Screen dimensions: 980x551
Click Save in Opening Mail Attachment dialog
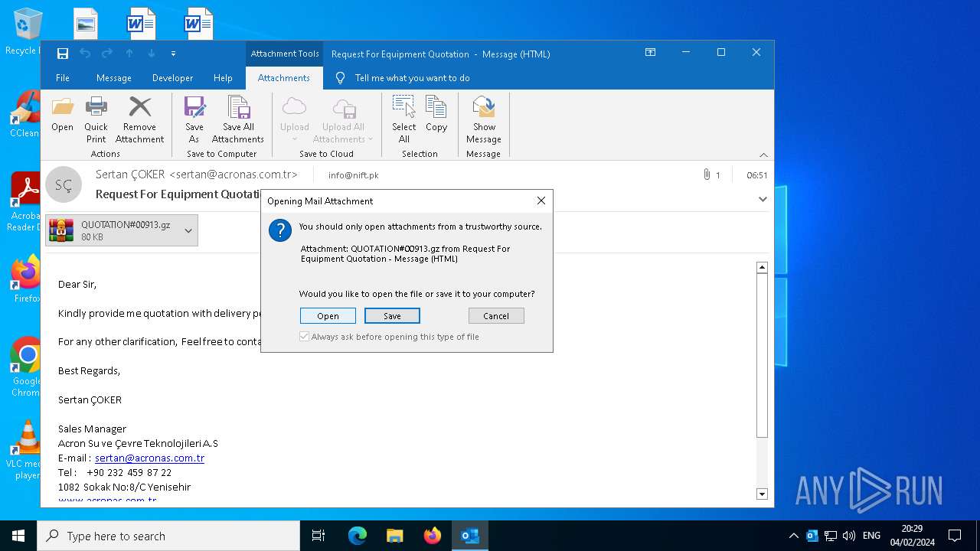click(392, 316)
